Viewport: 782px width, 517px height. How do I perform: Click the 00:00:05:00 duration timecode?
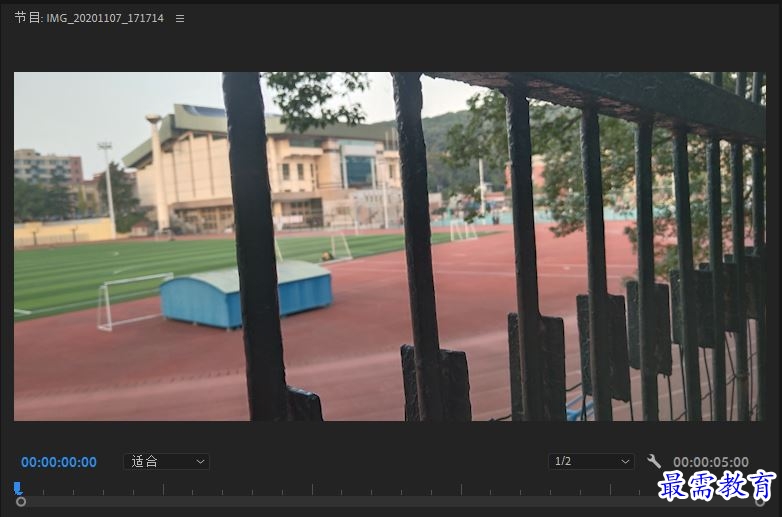click(711, 462)
